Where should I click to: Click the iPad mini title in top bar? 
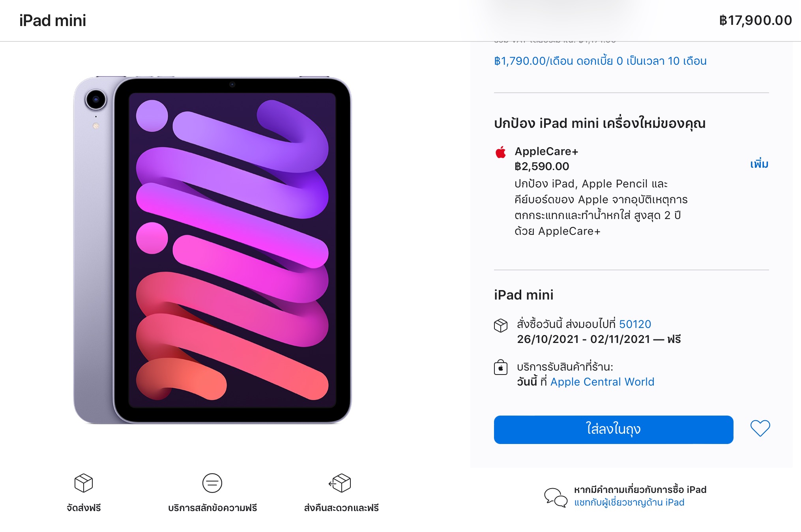(x=52, y=21)
